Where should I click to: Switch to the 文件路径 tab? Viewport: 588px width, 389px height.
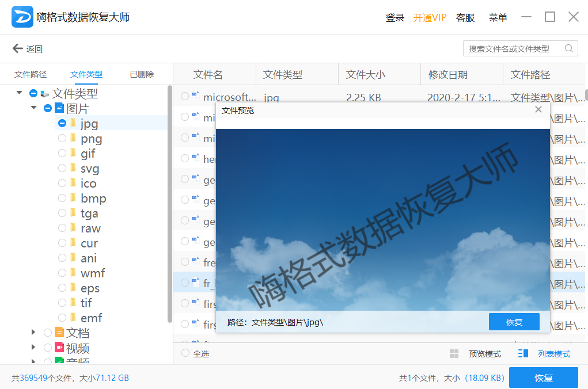tap(31, 74)
